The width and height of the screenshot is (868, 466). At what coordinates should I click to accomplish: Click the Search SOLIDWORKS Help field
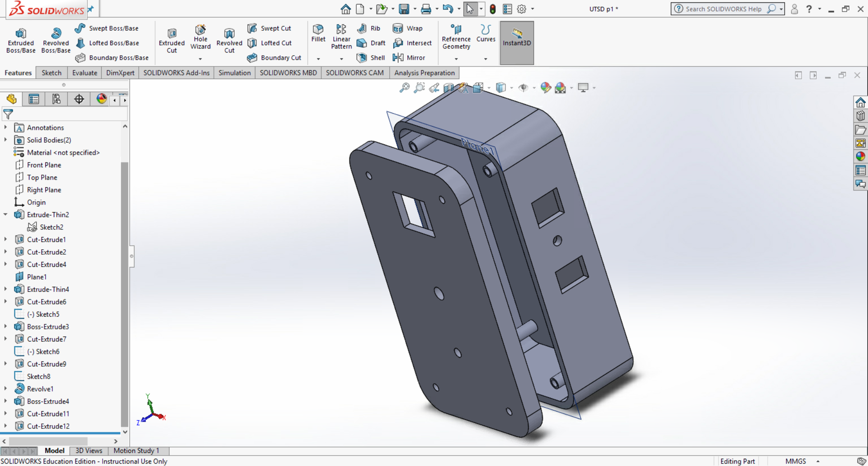pyautogui.click(x=723, y=9)
